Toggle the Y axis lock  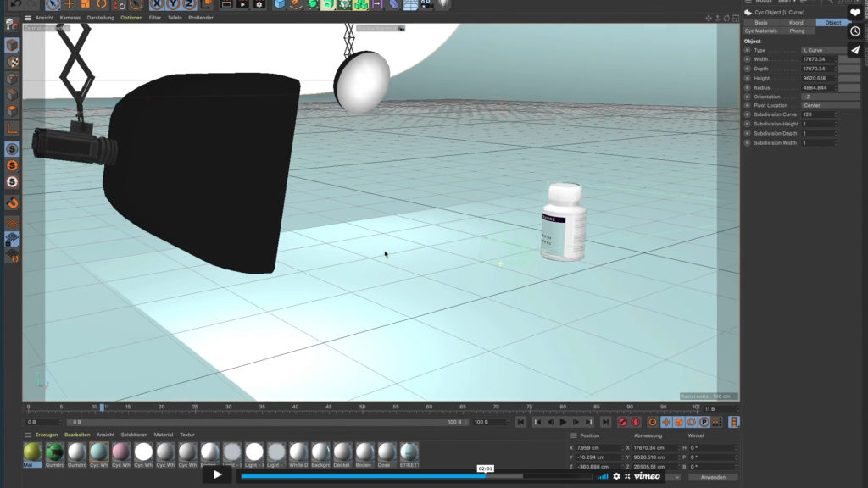pos(173,4)
